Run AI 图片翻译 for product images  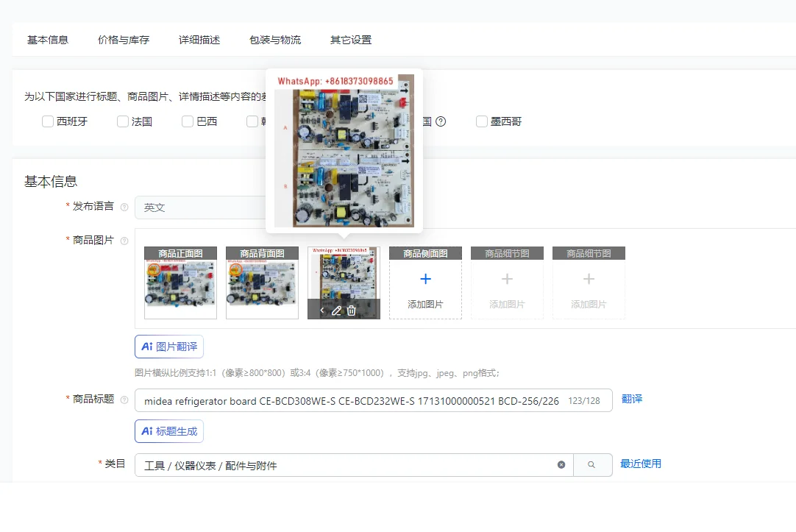coord(168,346)
